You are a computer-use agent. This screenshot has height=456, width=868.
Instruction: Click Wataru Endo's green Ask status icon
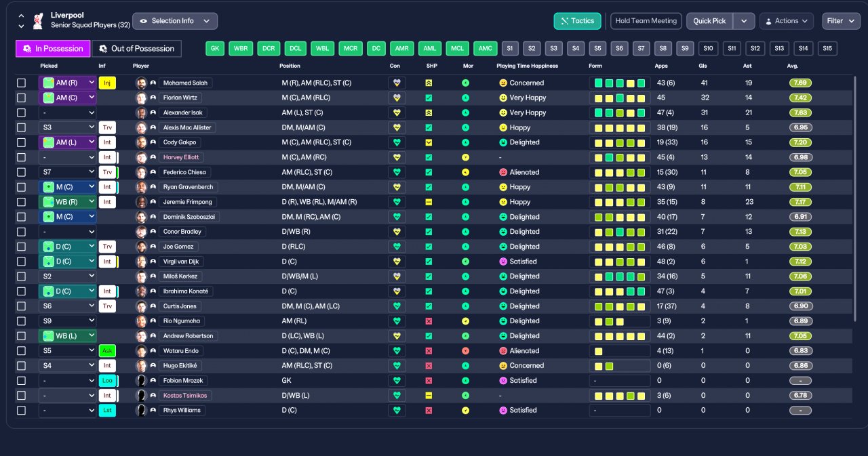[x=107, y=351]
